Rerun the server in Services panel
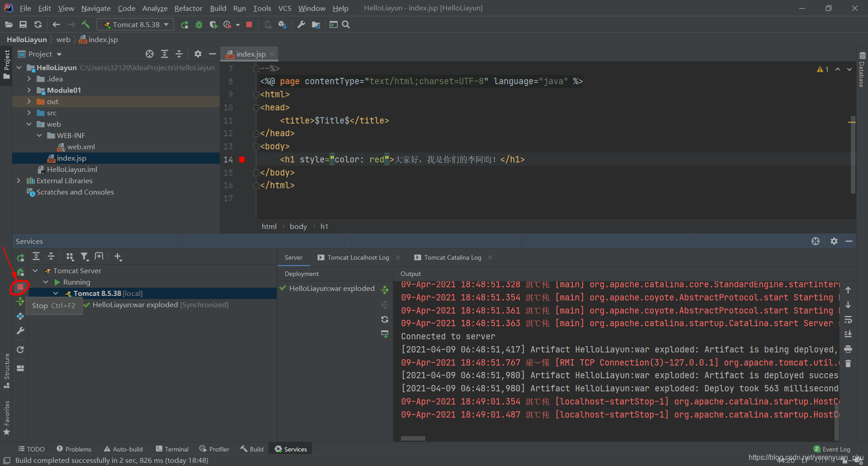This screenshot has height=466, width=868. pos(20,258)
